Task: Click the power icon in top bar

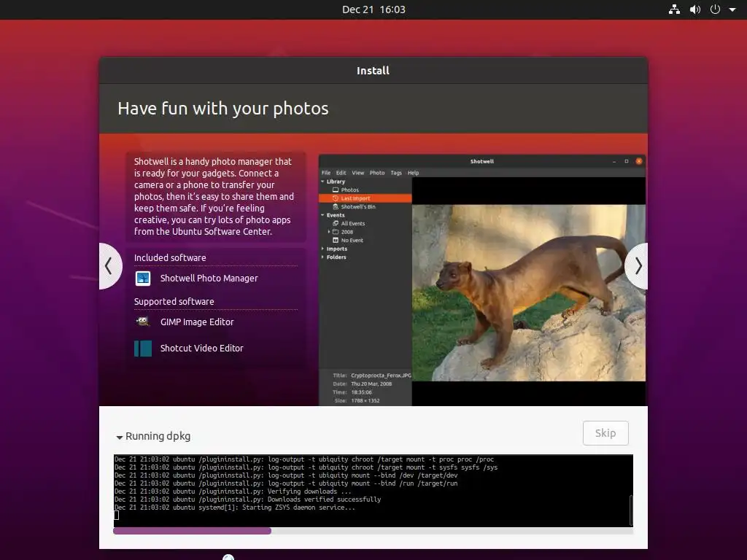Action: pos(715,9)
